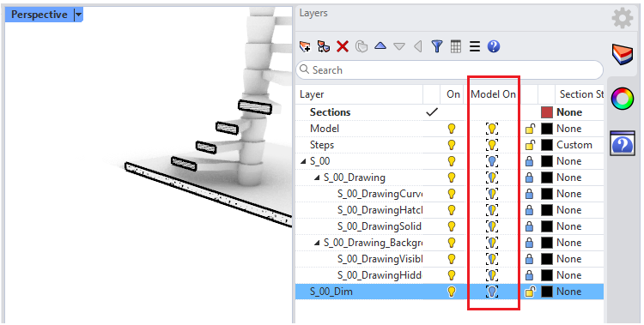The height and width of the screenshot is (325, 644).
Task: Unlock the S_00_DrawingHatch layer lock
Action: [530, 210]
